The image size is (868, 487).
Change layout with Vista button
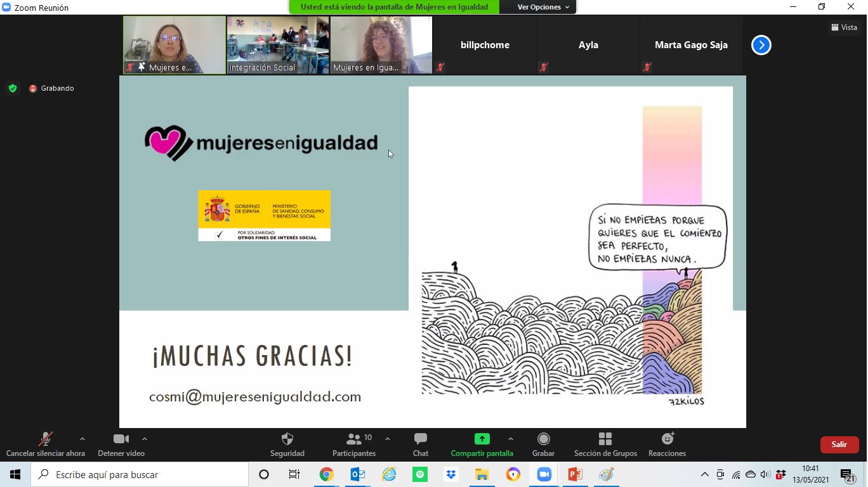coord(844,27)
